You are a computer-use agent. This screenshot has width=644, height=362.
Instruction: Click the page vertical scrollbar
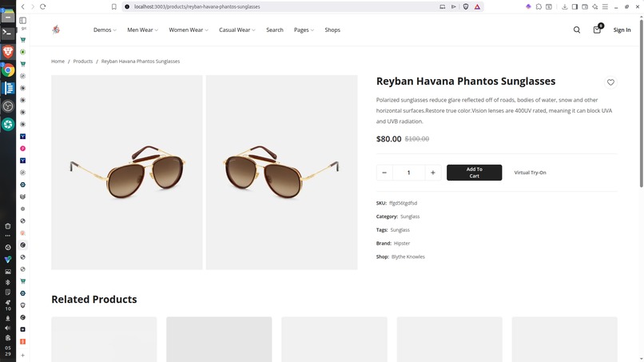click(x=641, y=103)
